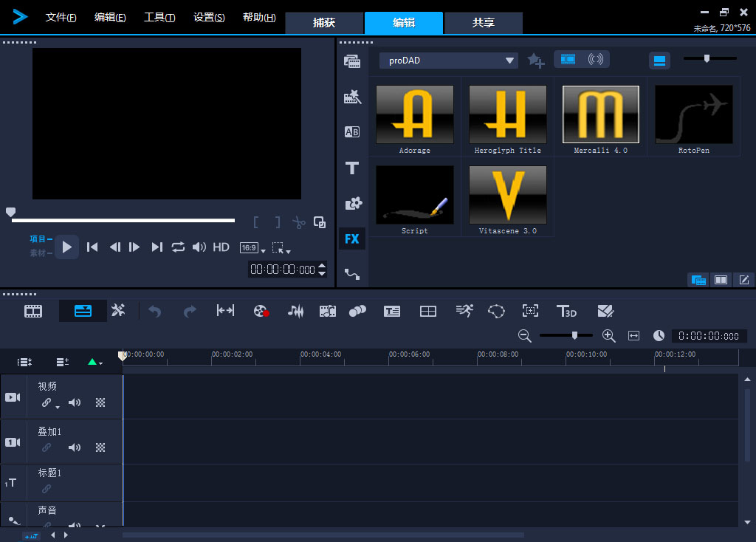This screenshot has width=756, height=542.
Task: Open the proDAD filter category dropdown
Action: tap(448, 61)
